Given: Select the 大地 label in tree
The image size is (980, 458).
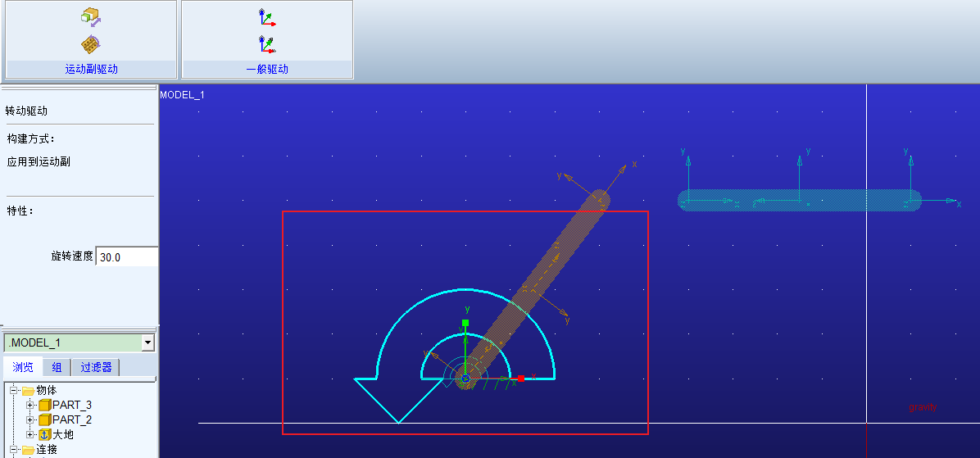Looking at the screenshot, I should click(63, 434).
